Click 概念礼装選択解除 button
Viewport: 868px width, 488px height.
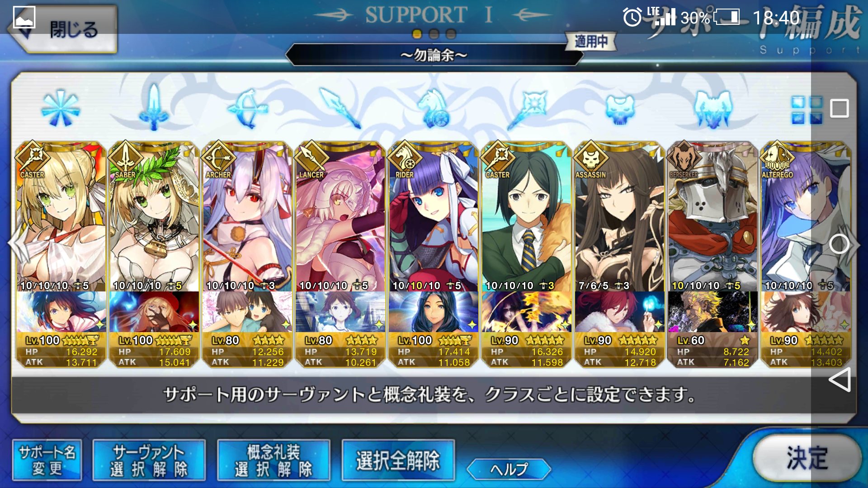pyautogui.click(x=274, y=460)
